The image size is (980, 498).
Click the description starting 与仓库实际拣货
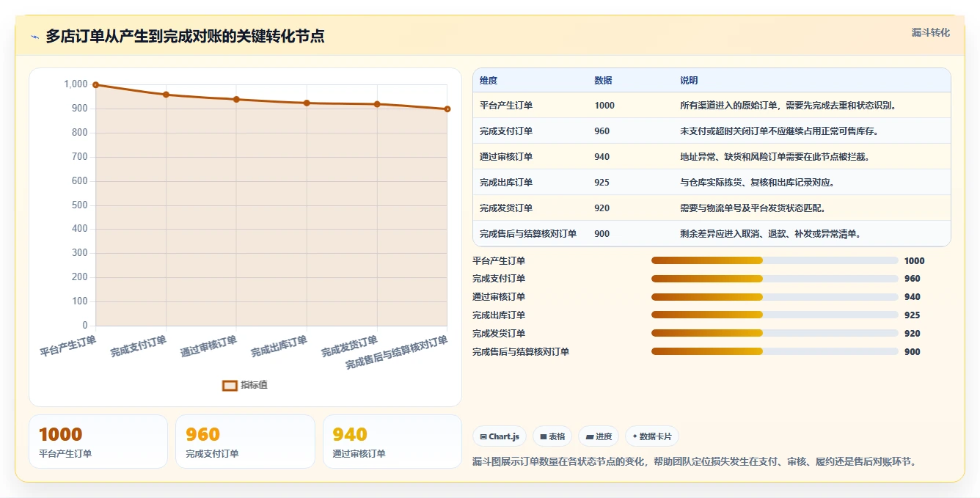coord(757,183)
